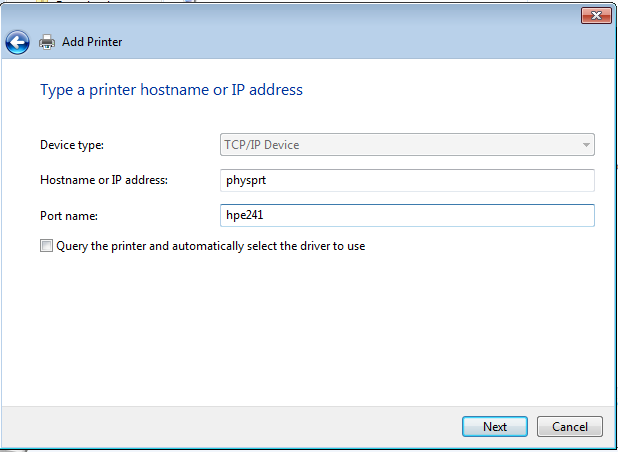Image resolution: width=618 pixels, height=452 pixels.
Task: Click the Hostname or IP address field
Action: [406, 180]
